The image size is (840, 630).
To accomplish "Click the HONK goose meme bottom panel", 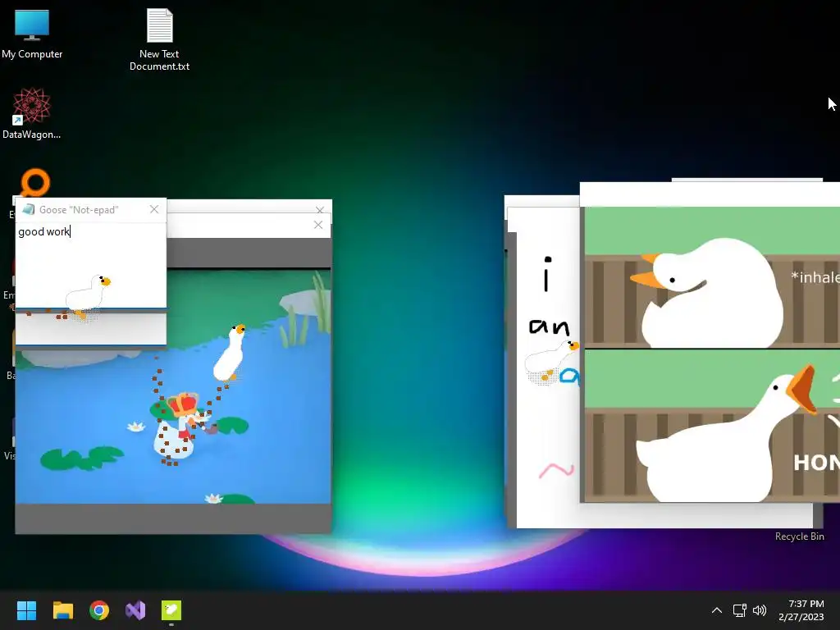I will point(712,426).
